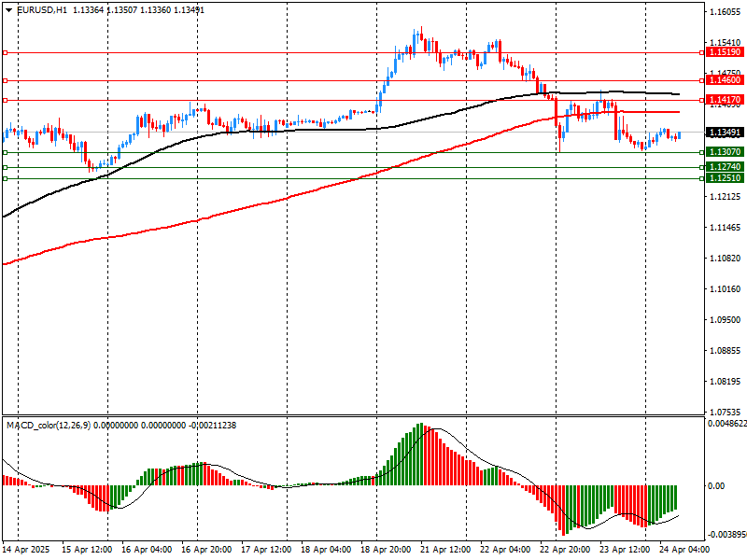Click the left anchor square of the 1.15190 line
The height and width of the screenshot is (560, 747).
[5, 53]
